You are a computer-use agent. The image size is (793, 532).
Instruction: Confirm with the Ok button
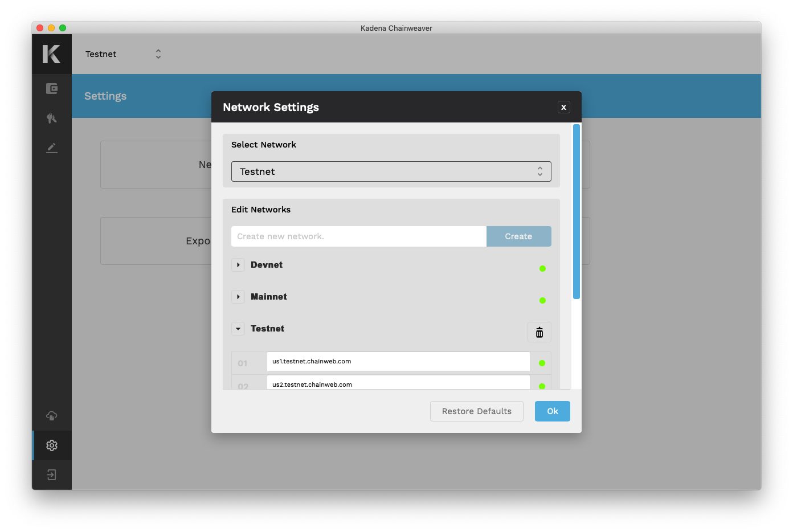click(552, 411)
